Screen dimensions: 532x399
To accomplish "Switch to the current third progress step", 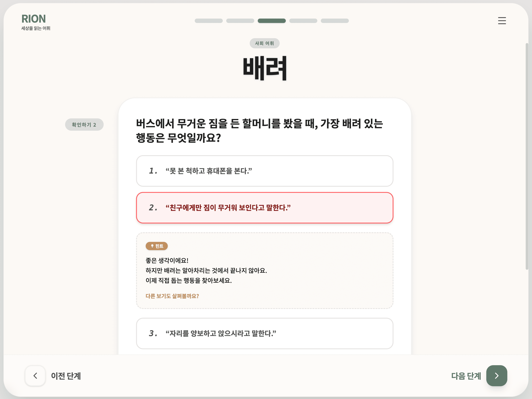I will (272, 21).
